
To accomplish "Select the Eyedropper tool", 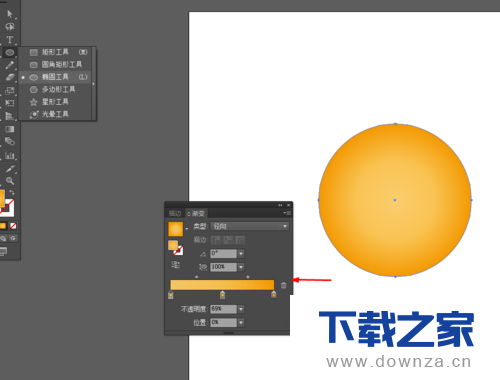I will [x=10, y=168].
